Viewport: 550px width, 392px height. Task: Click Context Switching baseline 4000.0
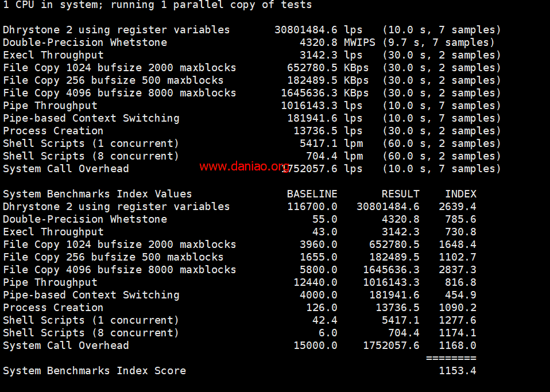point(319,295)
